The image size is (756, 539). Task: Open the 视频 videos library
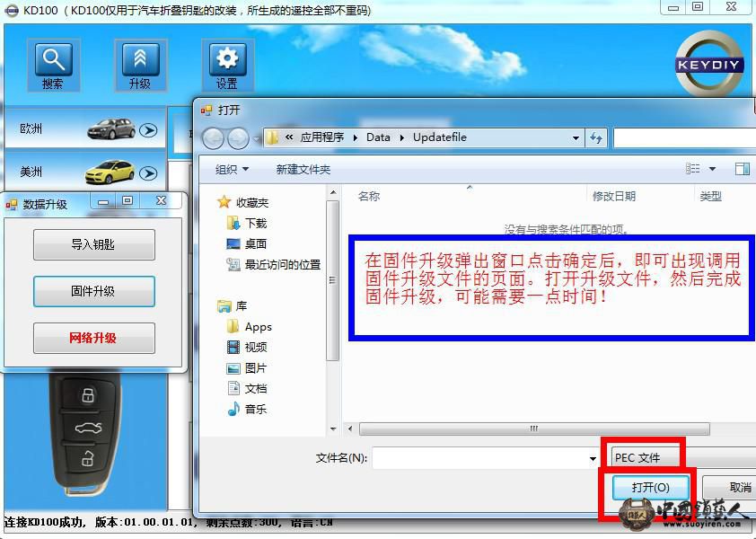tap(246, 347)
